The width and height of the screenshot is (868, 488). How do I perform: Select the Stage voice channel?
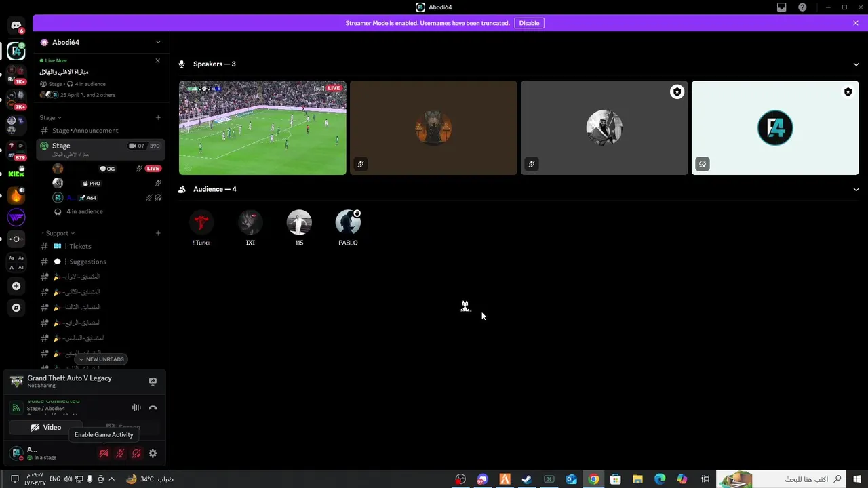[101, 149]
